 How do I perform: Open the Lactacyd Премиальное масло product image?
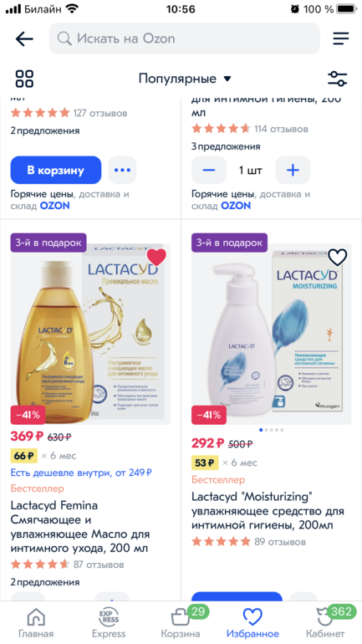[x=90, y=334]
